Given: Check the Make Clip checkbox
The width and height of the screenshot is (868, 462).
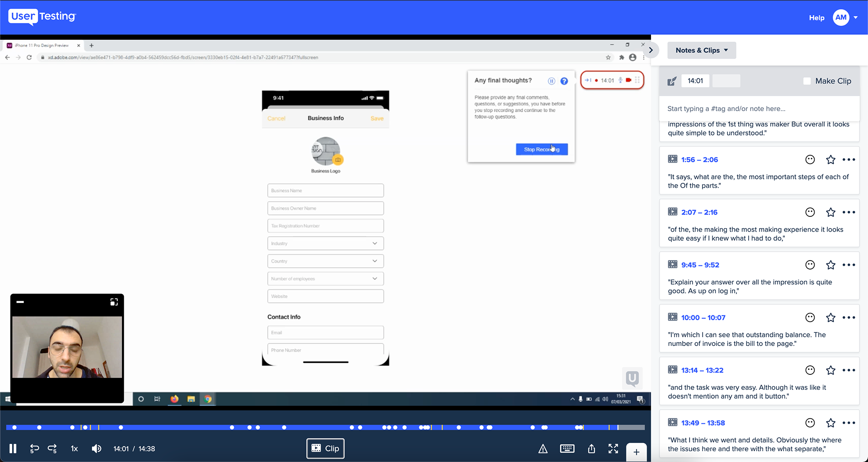Looking at the screenshot, I should point(807,81).
